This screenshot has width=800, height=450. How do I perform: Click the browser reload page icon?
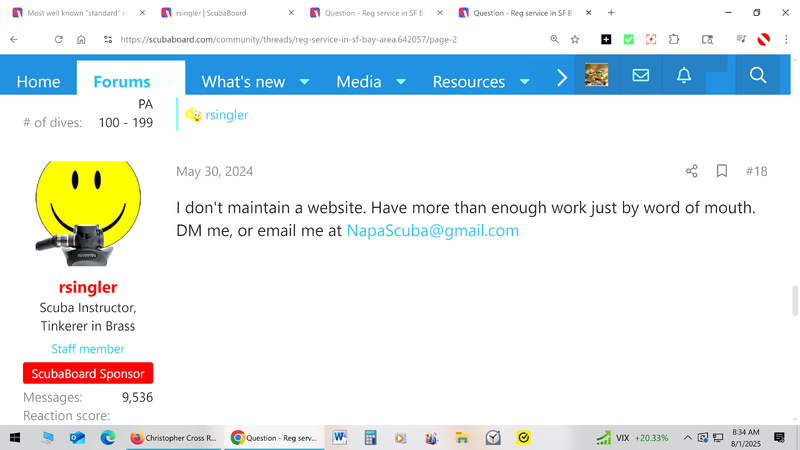pos(59,39)
